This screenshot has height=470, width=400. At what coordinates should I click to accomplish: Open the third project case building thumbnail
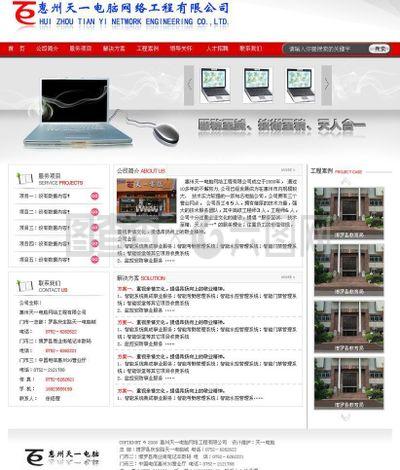click(x=349, y=327)
